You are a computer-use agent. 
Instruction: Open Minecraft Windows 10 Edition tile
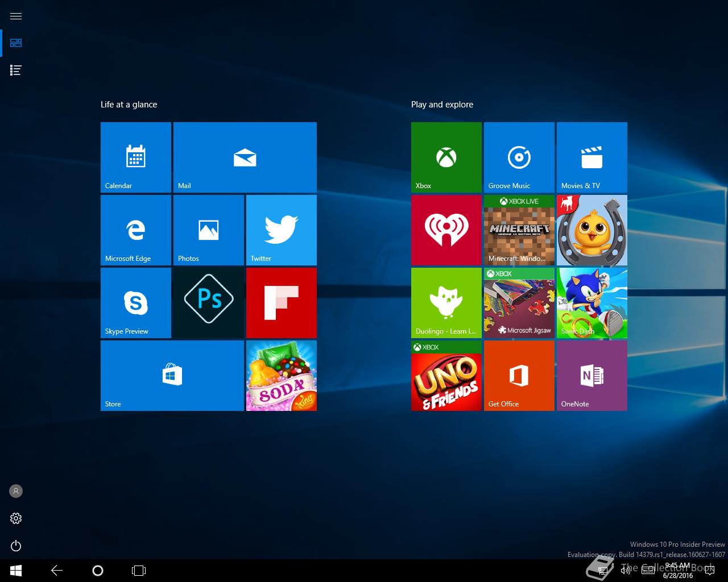tap(519, 230)
